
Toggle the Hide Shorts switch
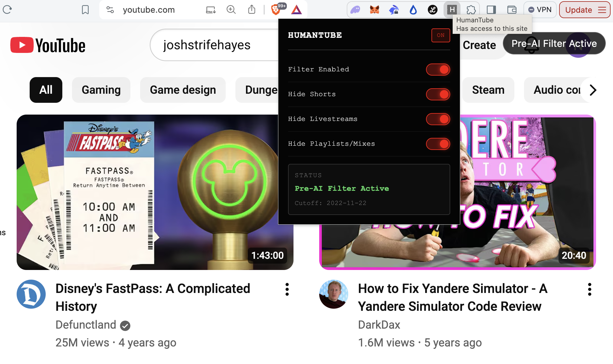pos(438,94)
